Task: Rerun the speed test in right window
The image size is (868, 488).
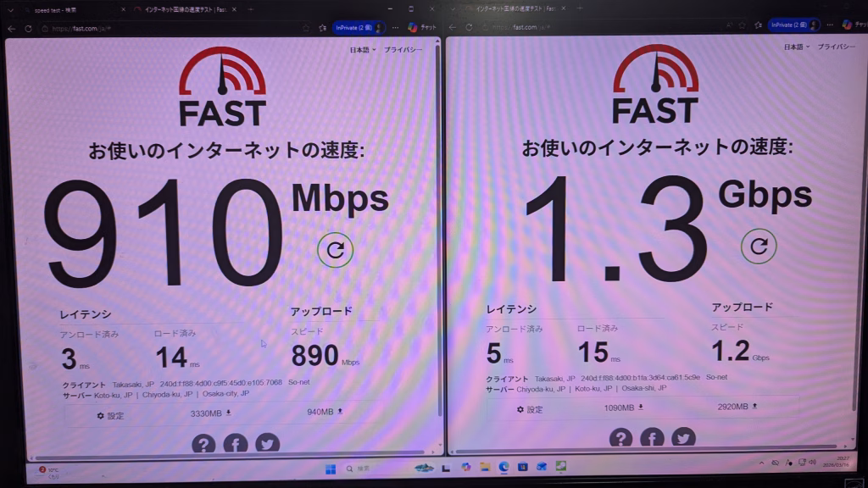Action: 759,246
